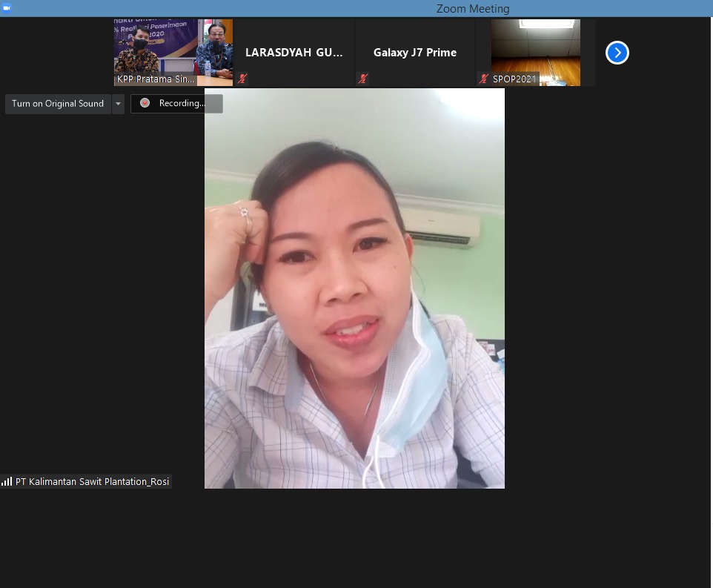The height and width of the screenshot is (588, 713).
Task: Click the PT Kalimantan Sawit Plantation_Rosi name label
Action: tap(92, 481)
